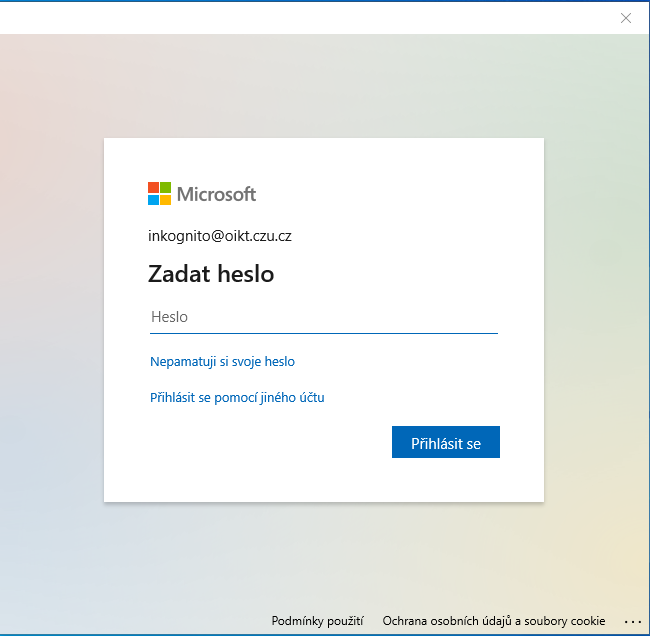
Task: Click the Zadat heslo heading
Action: click(x=211, y=273)
